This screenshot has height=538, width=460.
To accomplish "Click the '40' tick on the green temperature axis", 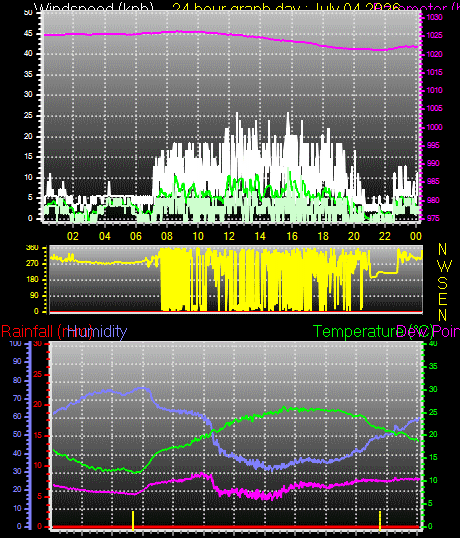I will [x=433, y=343].
